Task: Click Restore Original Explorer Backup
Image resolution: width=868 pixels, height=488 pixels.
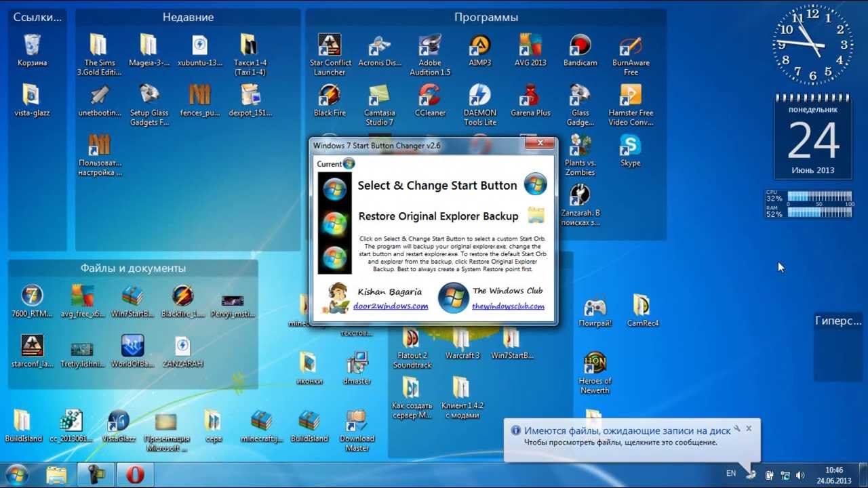Action: coord(438,216)
